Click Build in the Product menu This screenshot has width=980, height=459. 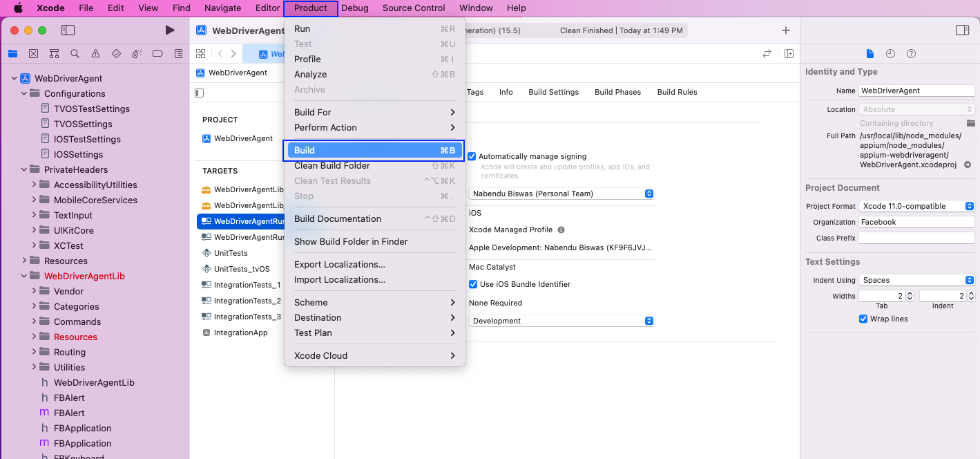coord(375,150)
